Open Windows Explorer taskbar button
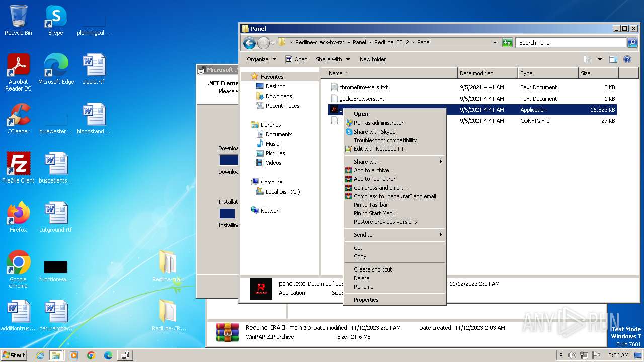The height and width of the screenshot is (362, 644). pos(56,355)
